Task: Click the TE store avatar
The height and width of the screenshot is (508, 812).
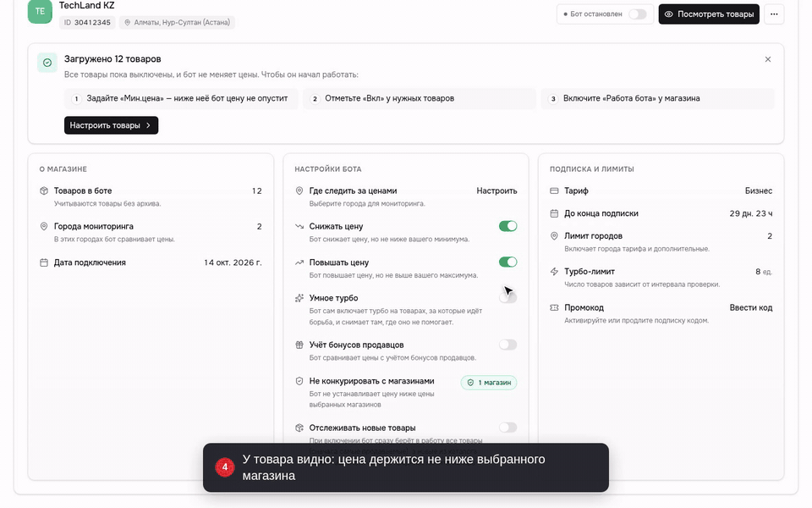Action: pos(40,11)
